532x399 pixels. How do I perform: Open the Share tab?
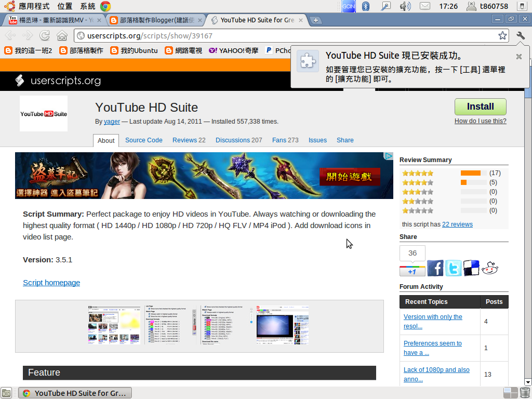click(x=345, y=140)
